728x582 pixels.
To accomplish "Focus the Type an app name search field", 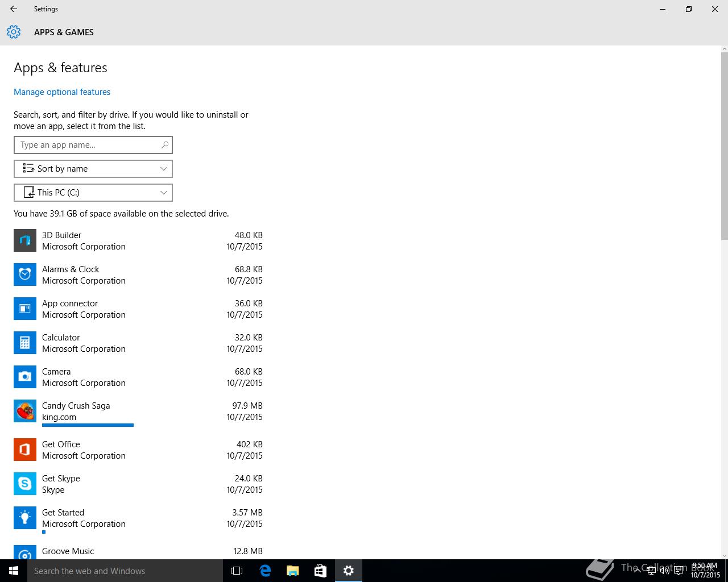I will pyautogui.click(x=93, y=145).
